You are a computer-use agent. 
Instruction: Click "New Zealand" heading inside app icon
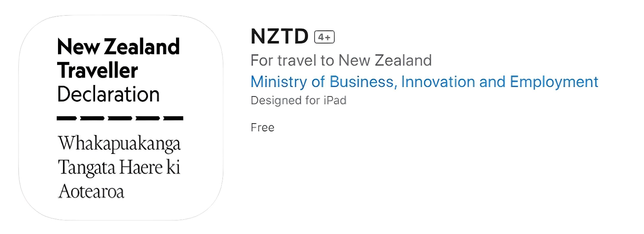(x=118, y=47)
